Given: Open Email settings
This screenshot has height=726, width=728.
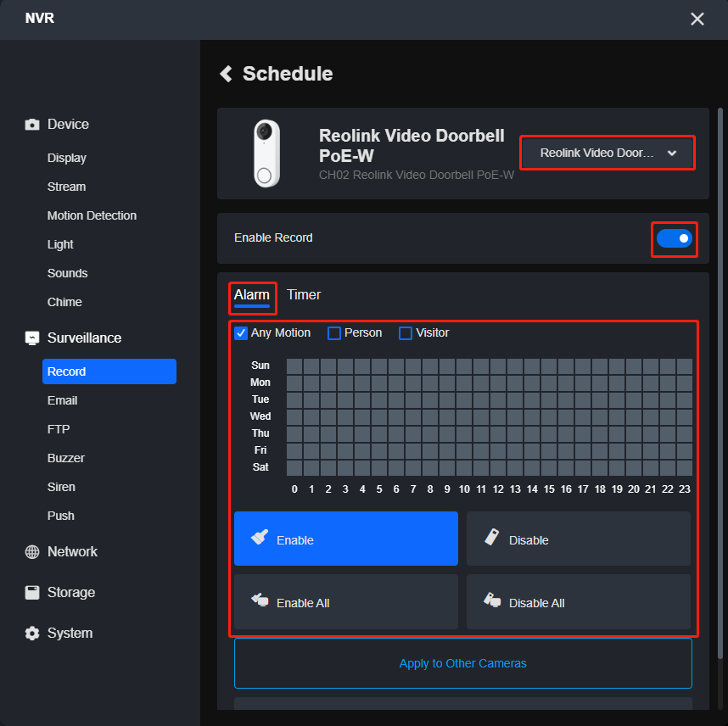Looking at the screenshot, I should [x=62, y=400].
